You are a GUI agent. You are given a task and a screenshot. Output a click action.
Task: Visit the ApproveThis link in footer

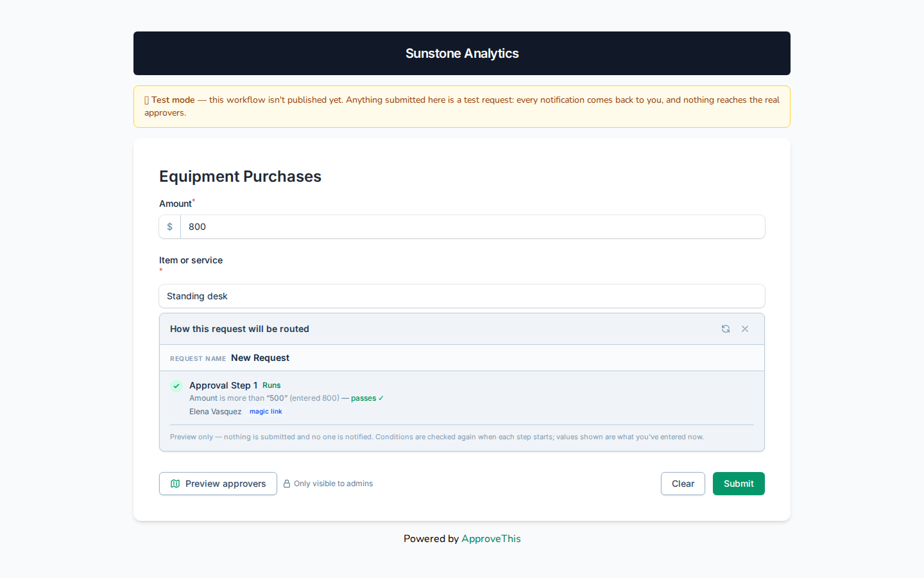point(491,539)
